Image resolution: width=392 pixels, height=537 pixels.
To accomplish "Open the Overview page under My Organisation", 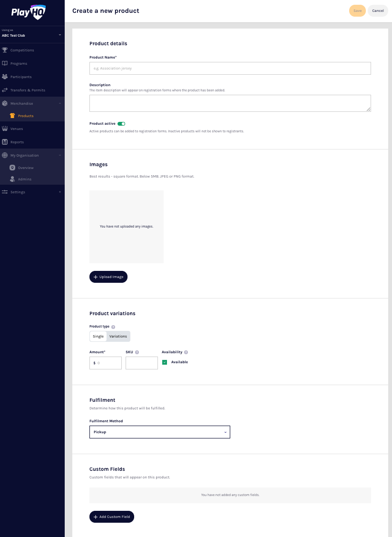I will click(26, 168).
